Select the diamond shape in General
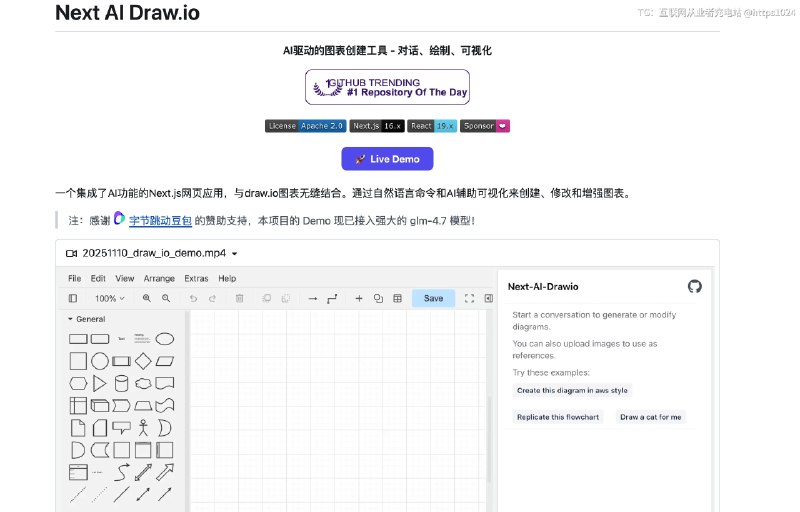This screenshot has width=800, height=512. (x=143, y=361)
